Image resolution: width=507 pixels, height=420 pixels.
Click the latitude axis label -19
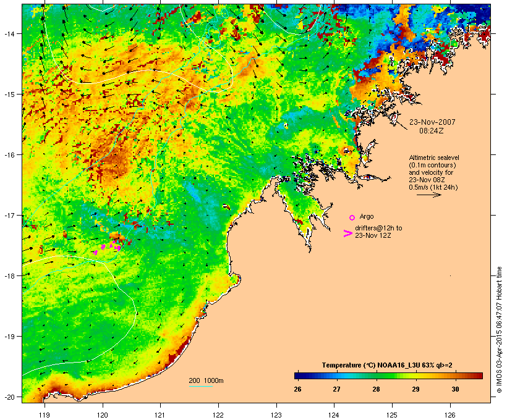[9, 337]
